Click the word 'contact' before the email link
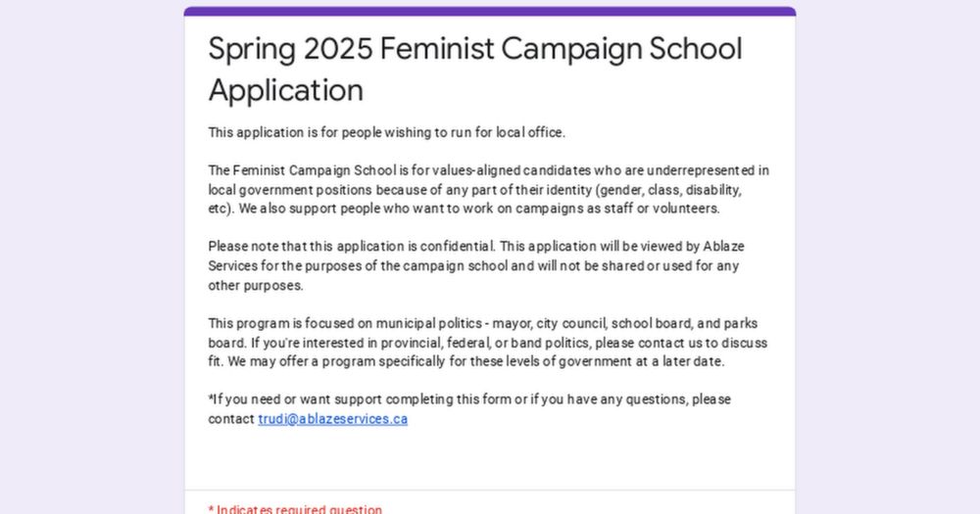Screen dimensions: 980x514 coord(231,419)
